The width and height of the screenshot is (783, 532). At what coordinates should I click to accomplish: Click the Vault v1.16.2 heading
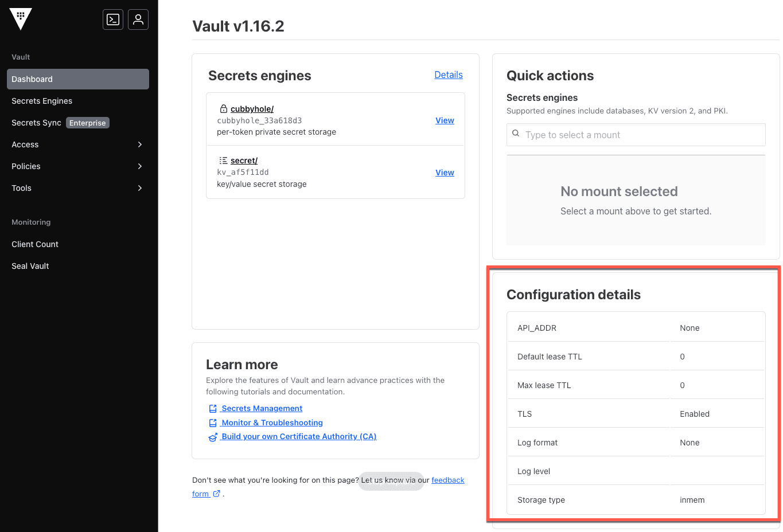coord(238,26)
